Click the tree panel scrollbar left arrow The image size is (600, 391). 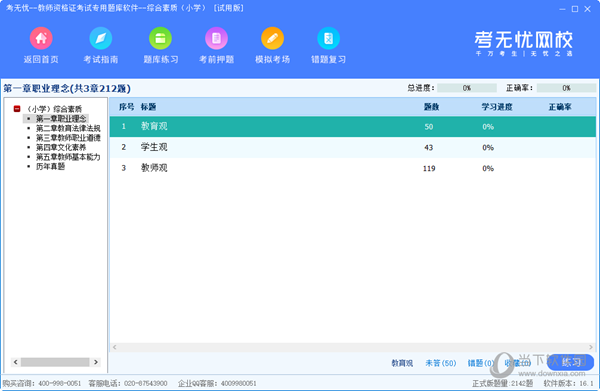[x=16, y=362]
